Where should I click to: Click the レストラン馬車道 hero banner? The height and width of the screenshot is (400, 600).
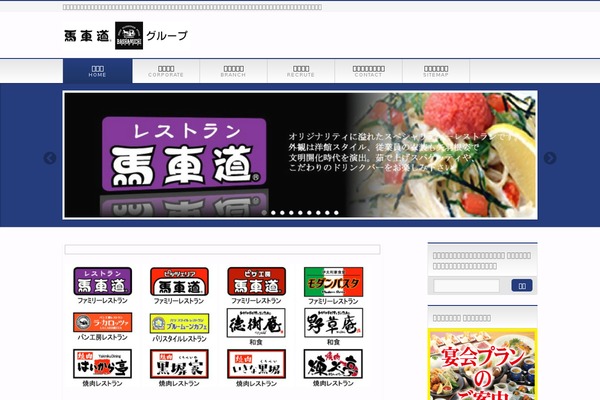click(x=300, y=155)
